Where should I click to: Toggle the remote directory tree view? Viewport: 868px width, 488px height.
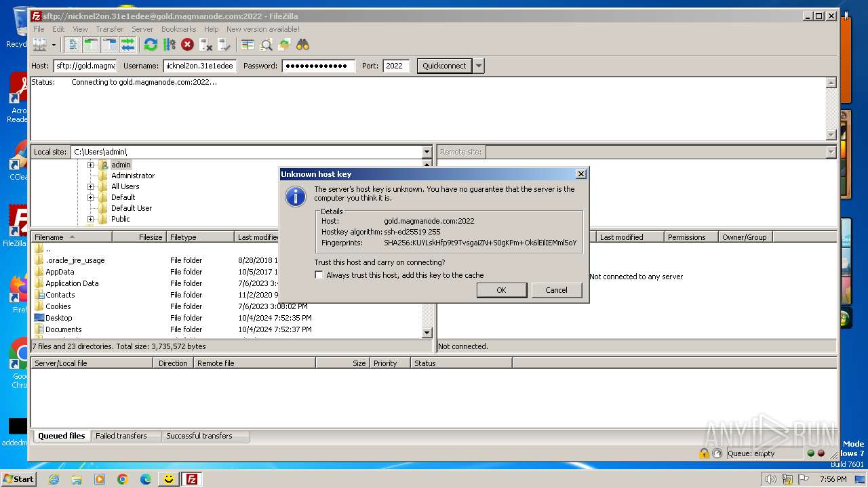pos(109,45)
